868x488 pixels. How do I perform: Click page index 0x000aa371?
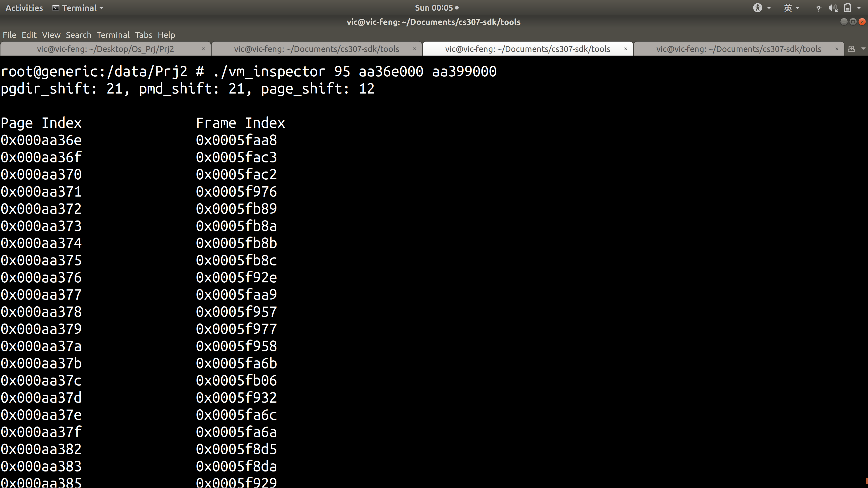click(41, 192)
